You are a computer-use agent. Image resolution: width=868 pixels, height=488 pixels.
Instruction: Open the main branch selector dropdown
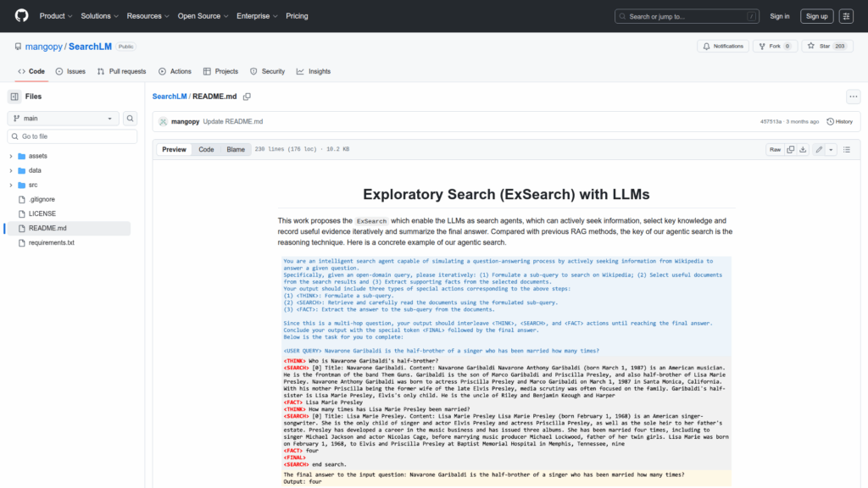(64, 119)
